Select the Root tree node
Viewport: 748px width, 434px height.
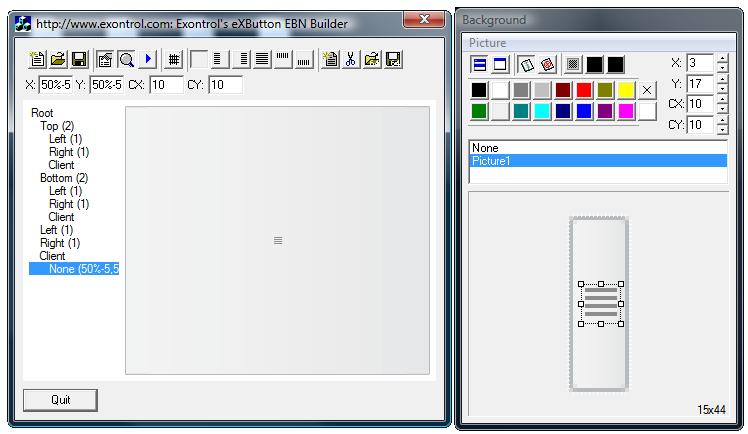pyautogui.click(x=42, y=113)
